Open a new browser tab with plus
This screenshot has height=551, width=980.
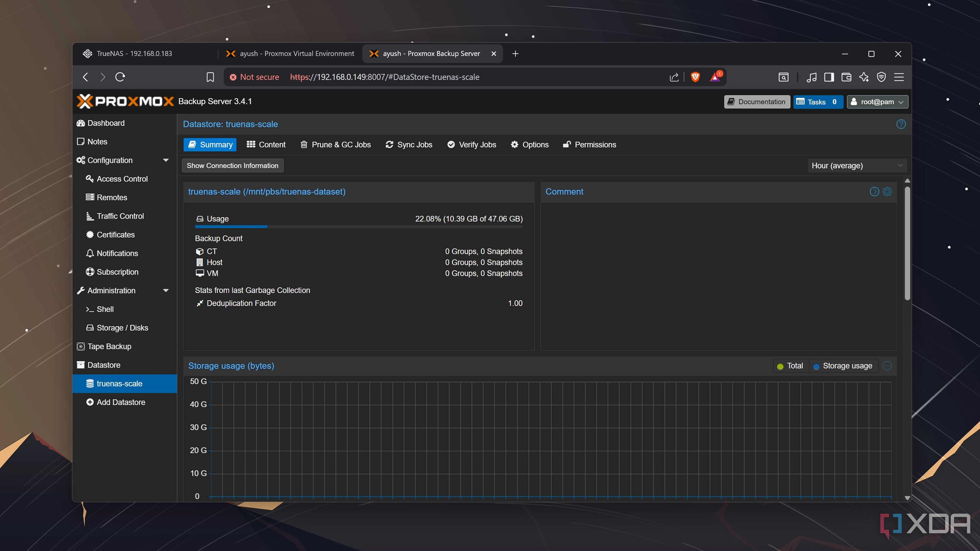point(515,54)
